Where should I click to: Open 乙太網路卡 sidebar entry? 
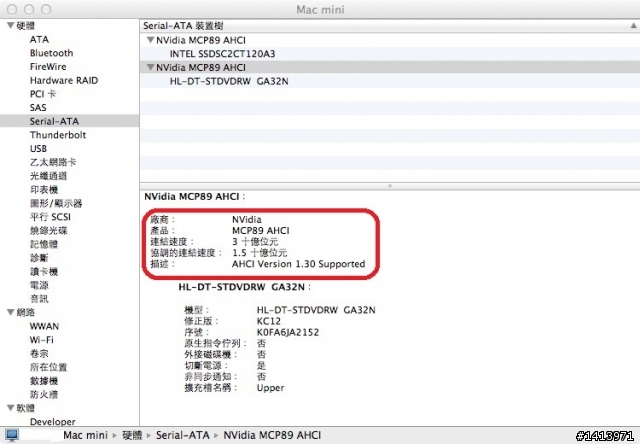(x=53, y=162)
